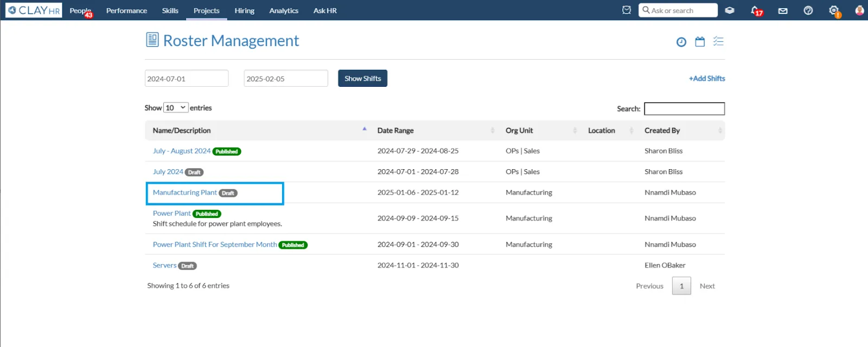Open the Servers roster
The height and width of the screenshot is (347, 868).
click(x=164, y=265)
